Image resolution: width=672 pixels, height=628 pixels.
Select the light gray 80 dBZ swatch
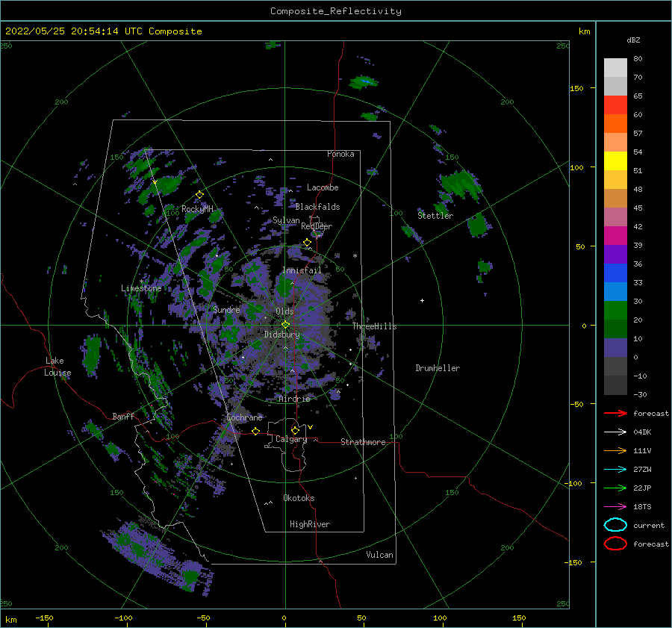pyautogui.click(x=615, y=68)
